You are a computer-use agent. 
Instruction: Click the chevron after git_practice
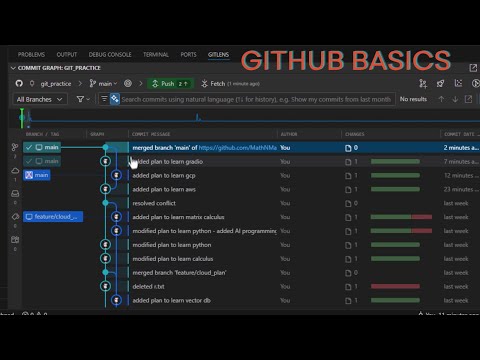[x=80, y=83]
